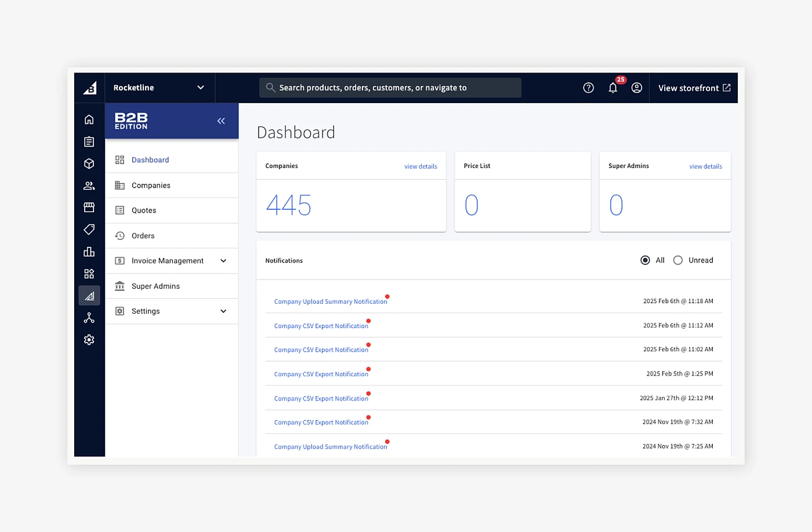Open the Apps grid icon in left rail
812x532 pixels.
pyautogui.click(x=89, y=274)
